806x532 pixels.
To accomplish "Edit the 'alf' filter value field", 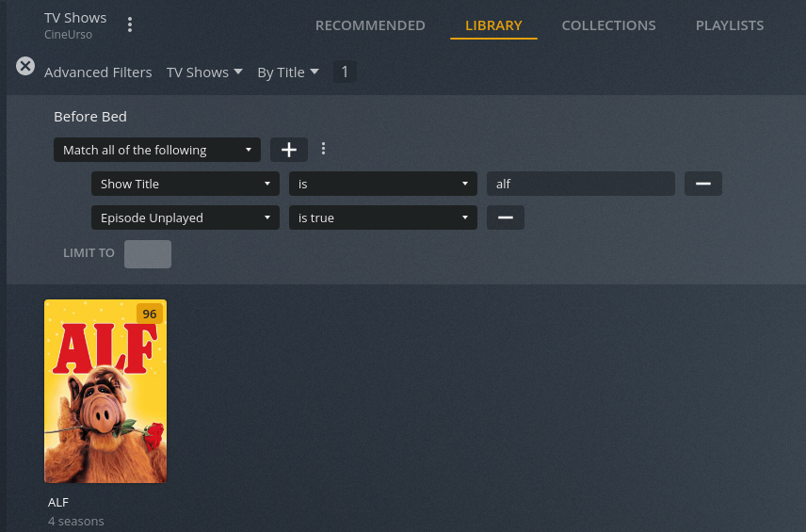I will [581, 184].
